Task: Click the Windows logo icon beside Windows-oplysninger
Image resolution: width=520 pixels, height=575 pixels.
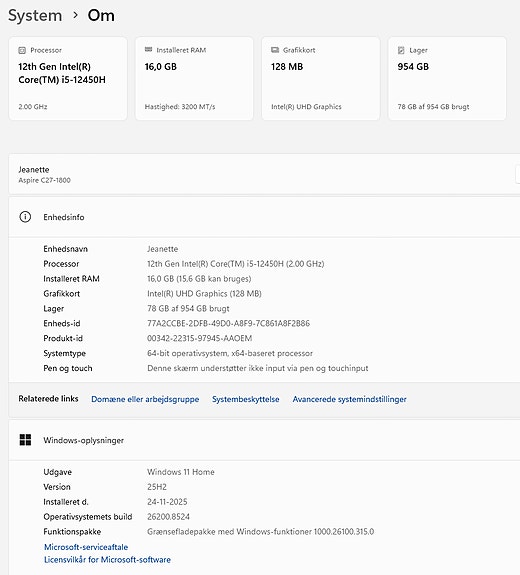Action: tap(25, 440)
